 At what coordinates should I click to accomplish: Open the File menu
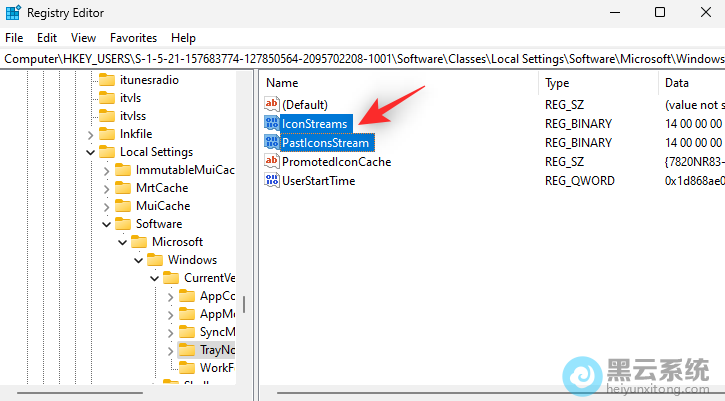pos(14,37)
